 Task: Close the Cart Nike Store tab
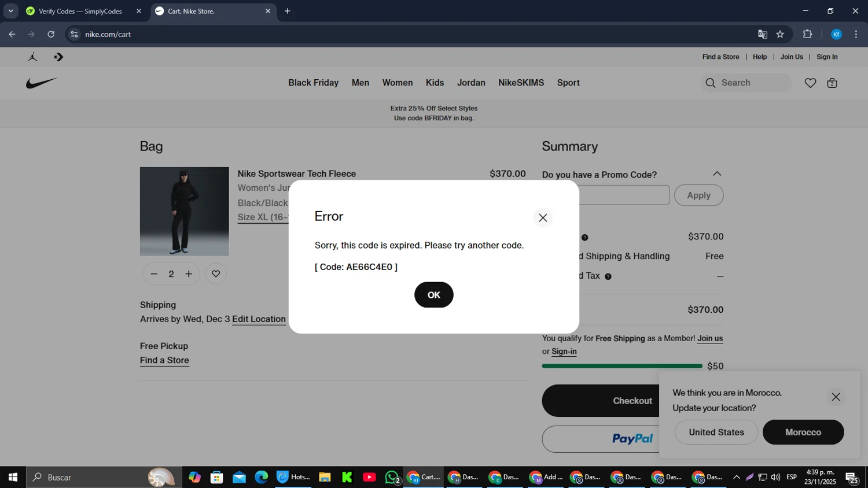tap(268, 11)
